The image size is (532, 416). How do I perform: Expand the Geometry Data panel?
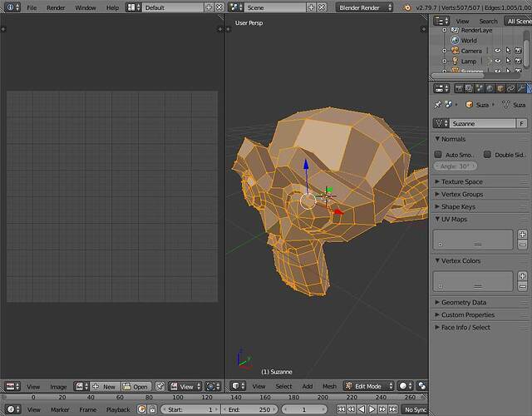pyautogui.click(x=480, y=302)
